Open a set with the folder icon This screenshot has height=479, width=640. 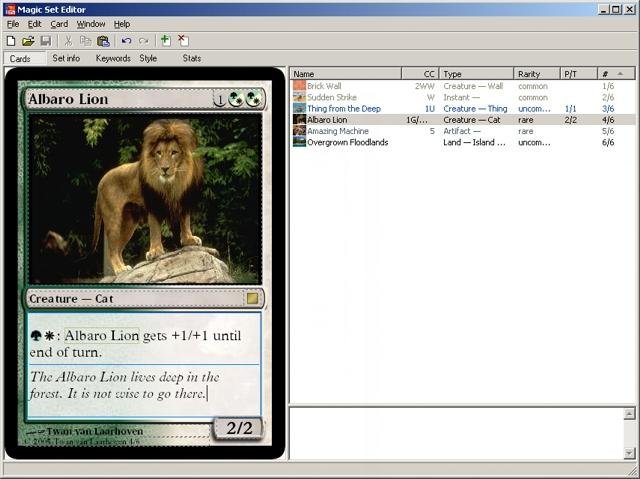click(28, 41)
